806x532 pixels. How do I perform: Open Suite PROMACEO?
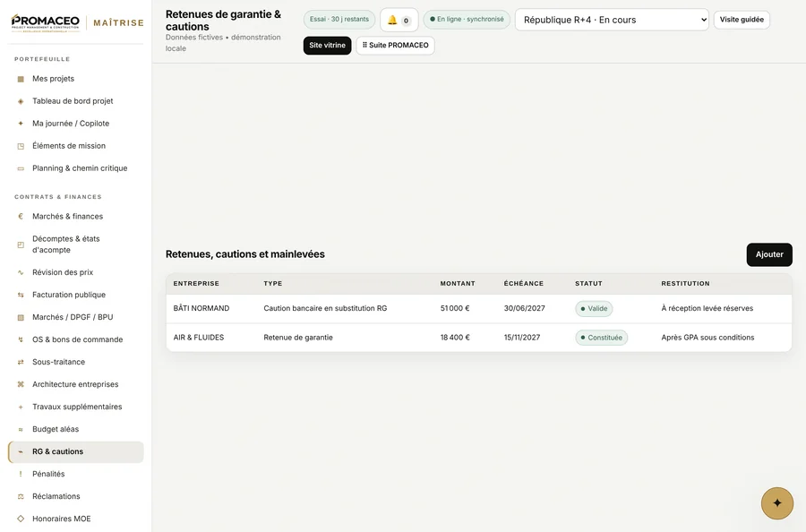[x=395, y=46]
